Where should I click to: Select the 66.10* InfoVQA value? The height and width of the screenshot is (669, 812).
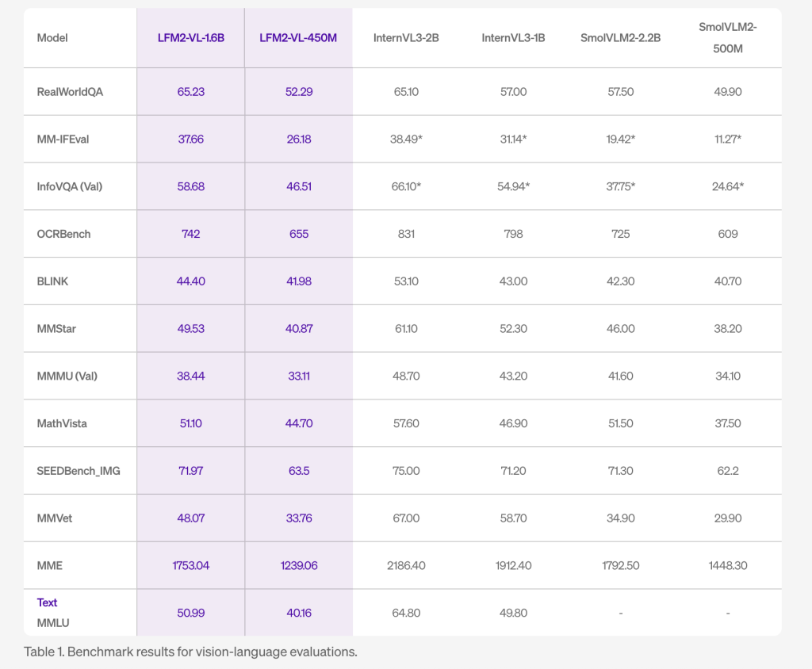click(406, 186)
